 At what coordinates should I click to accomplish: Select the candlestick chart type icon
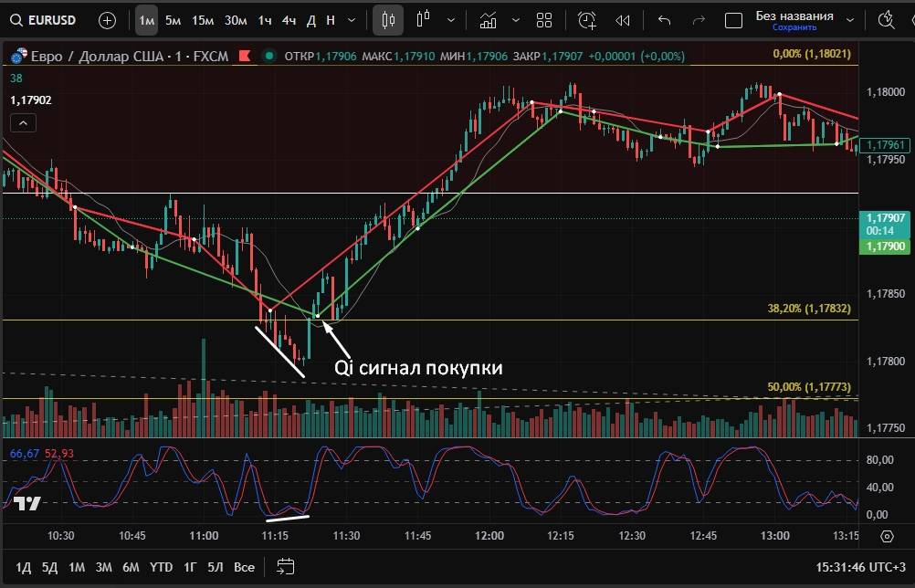point(388,19)
